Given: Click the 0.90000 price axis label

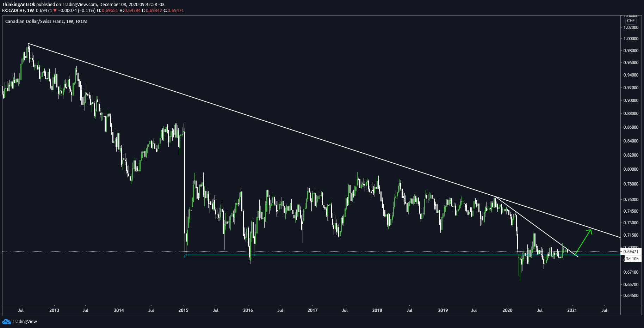Looking at the screenshot, I should [x=631, y=101].
